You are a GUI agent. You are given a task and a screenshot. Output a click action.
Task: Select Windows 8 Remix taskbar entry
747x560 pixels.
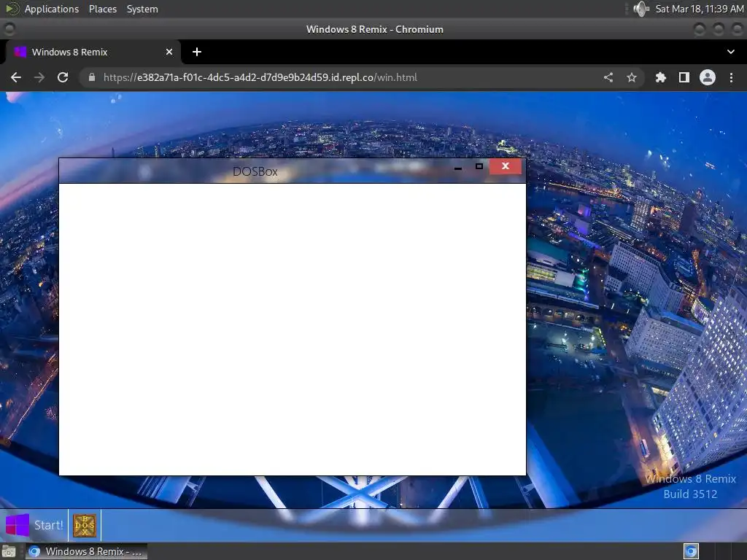click(x=86, y=551)
